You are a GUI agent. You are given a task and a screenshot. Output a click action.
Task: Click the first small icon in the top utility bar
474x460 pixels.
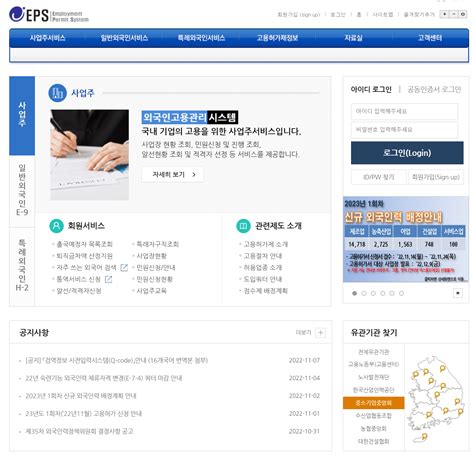pyautogui.click(x=444, y=14)
